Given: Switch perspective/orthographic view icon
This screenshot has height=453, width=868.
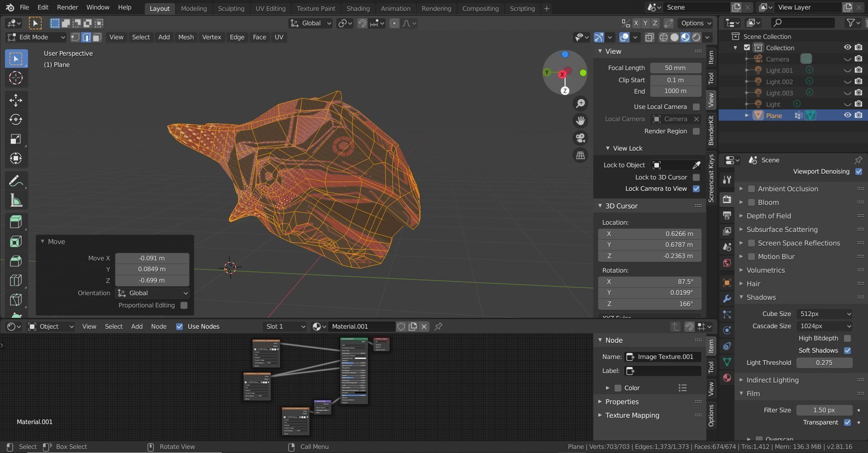Looking at the screenshot, I should [580, 155].
